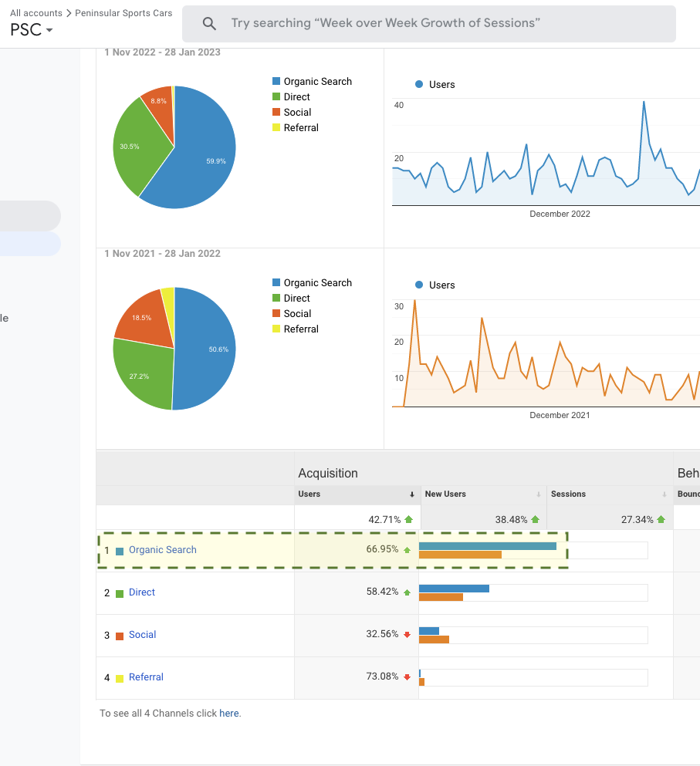Click Social legend swatch in 2022-2023 chart
This screenshot has width=700, height=766.
[x=276, y=112]
